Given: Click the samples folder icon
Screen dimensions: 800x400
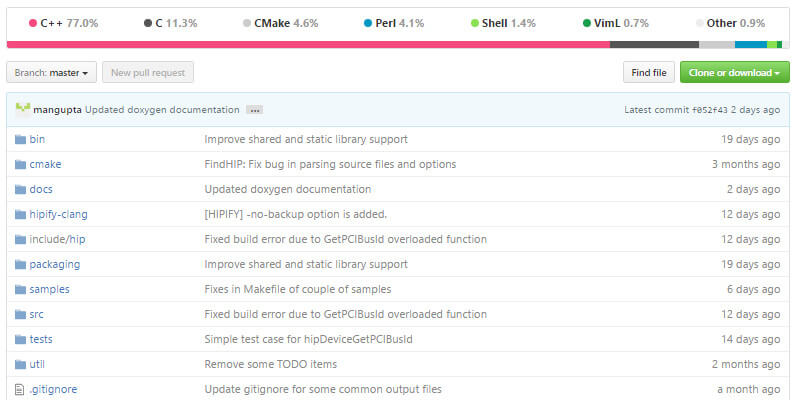Looking at the screenshot, I should tap(20, 289).
